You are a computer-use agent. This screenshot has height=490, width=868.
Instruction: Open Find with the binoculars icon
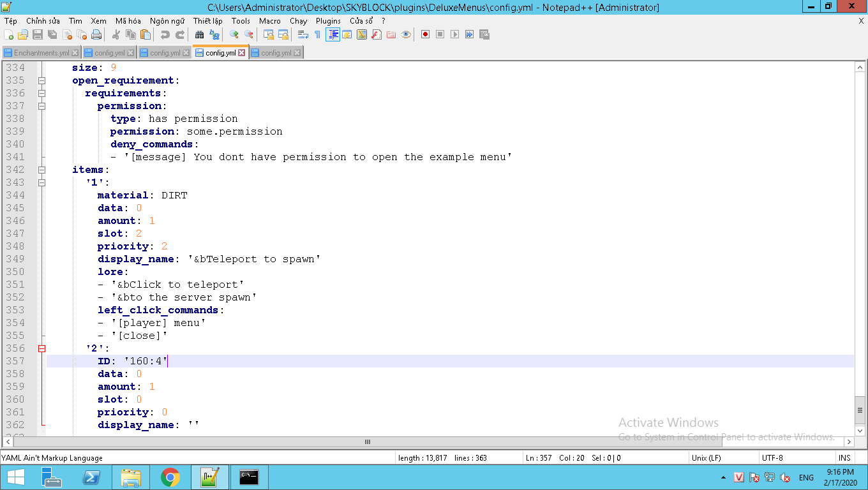pyautogui.click(x=200, y=34)
